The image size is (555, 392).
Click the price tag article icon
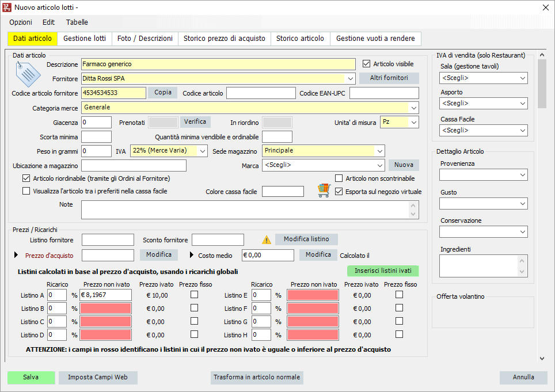[28, 74]
